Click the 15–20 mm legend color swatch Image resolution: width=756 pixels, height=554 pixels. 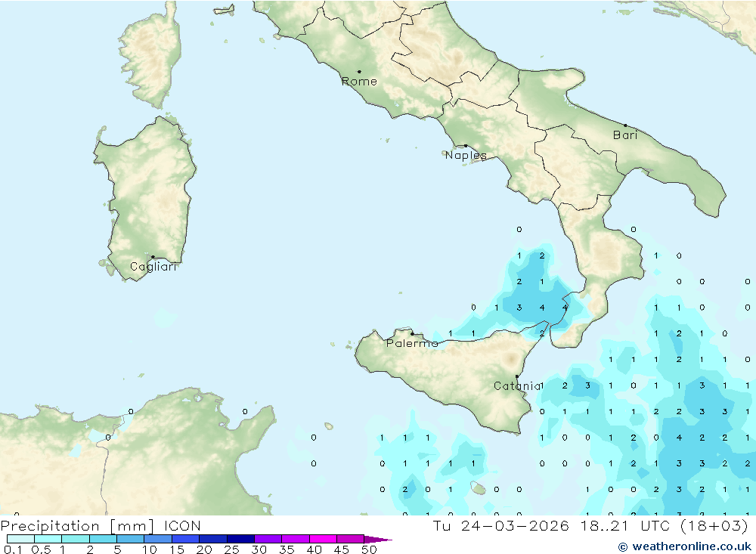point(186,539)
